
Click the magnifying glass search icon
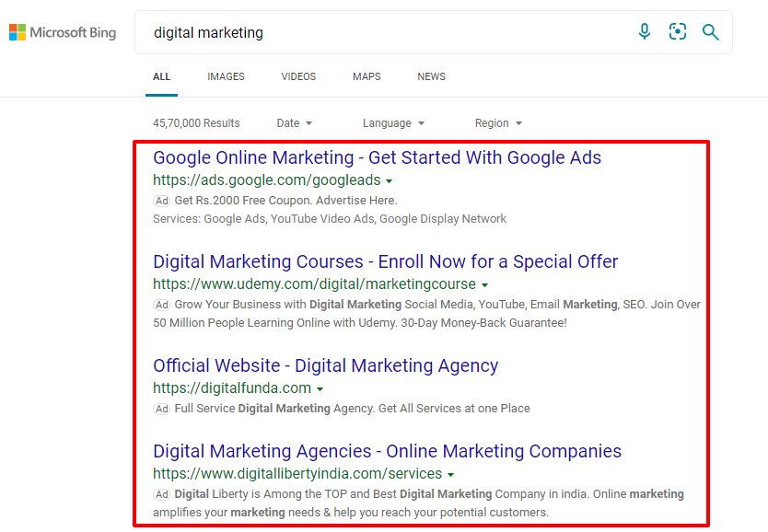coord(710,32)
